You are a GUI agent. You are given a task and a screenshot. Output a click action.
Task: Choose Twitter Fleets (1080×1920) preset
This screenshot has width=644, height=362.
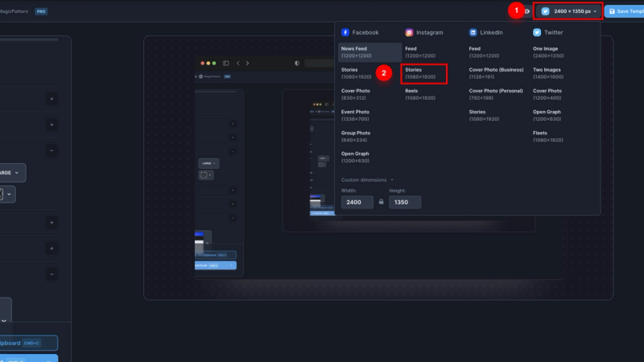coord(548,137)
